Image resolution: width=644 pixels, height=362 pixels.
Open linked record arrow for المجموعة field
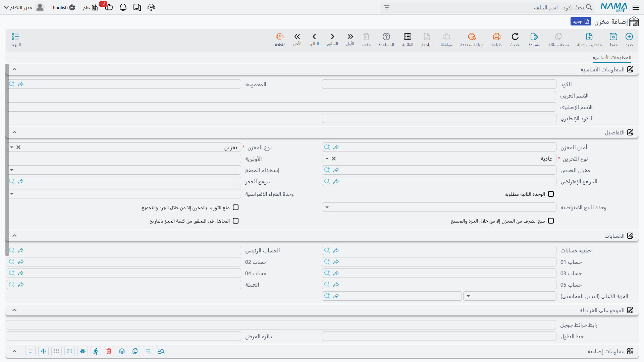pos(21,84)
